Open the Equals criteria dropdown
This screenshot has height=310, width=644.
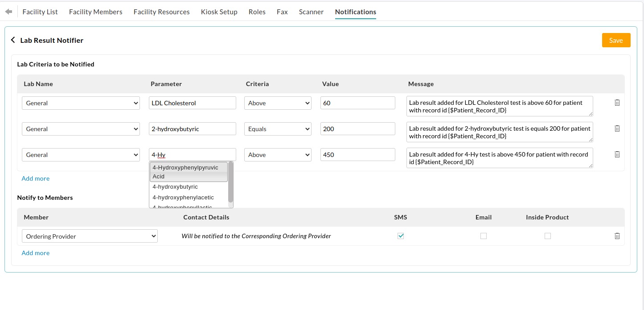pos(278,128)
